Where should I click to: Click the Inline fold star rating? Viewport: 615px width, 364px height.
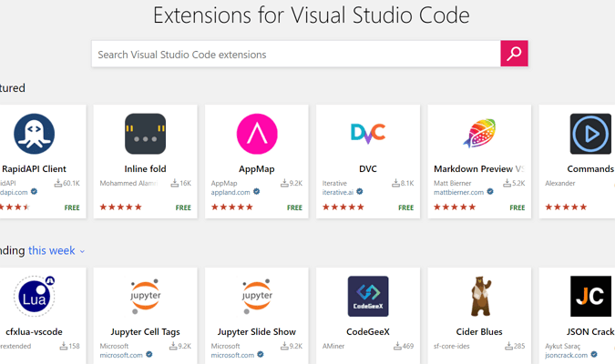120,207
